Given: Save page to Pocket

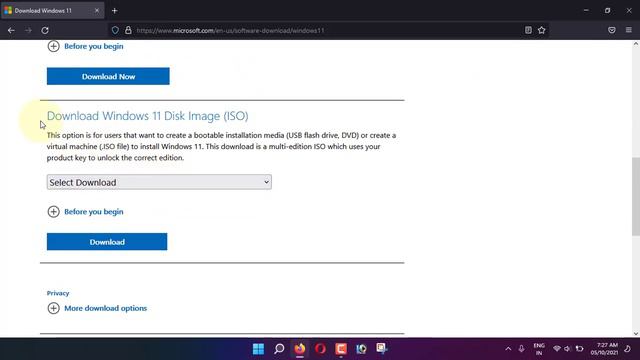Looking at the screenshot, I should coord(611,30).
